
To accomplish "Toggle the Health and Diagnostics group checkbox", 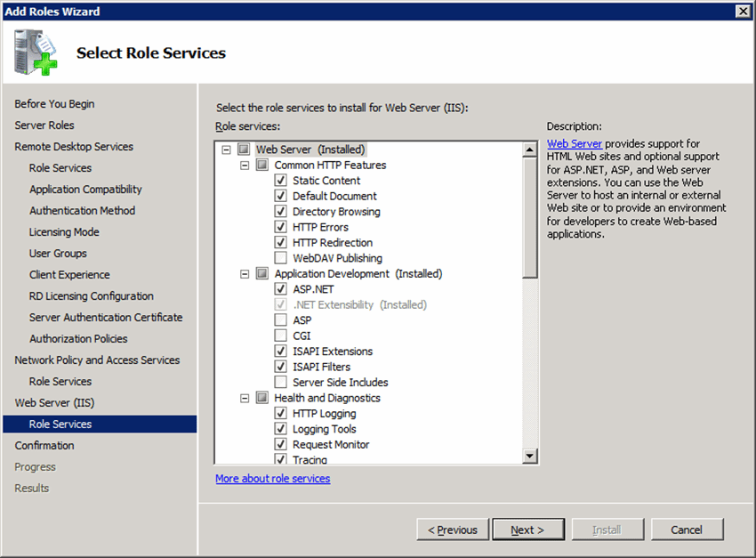I will (x=262, y=398).
